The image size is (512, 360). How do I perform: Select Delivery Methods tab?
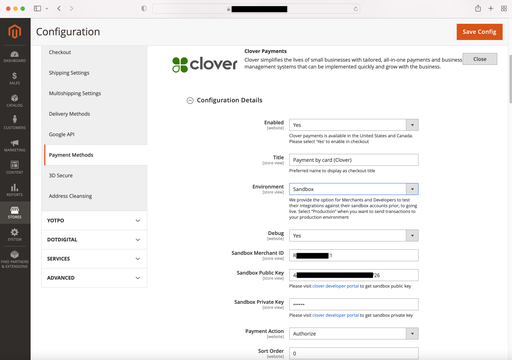click(x=94, y=114)
